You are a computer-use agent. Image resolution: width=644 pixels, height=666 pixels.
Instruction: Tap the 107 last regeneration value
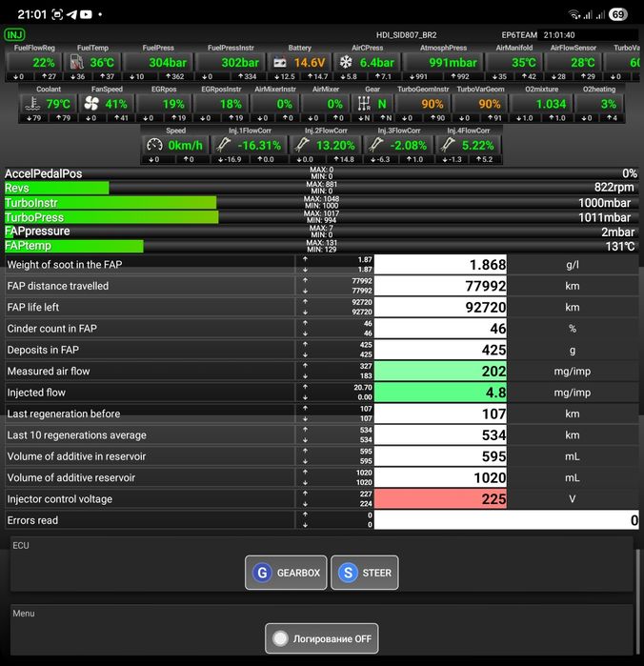(440, 414)
